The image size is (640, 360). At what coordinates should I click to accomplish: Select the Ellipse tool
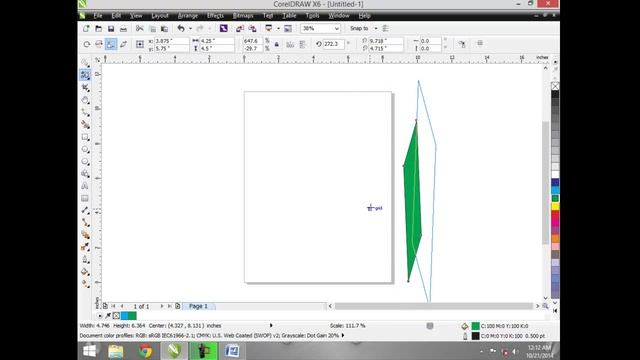coord(85,149)
